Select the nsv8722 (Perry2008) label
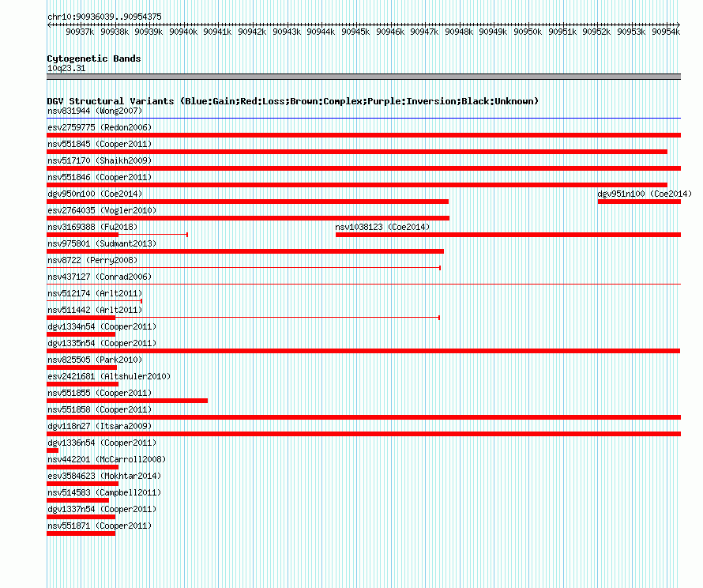The image size is (703, 588). [x=92, y=260]
